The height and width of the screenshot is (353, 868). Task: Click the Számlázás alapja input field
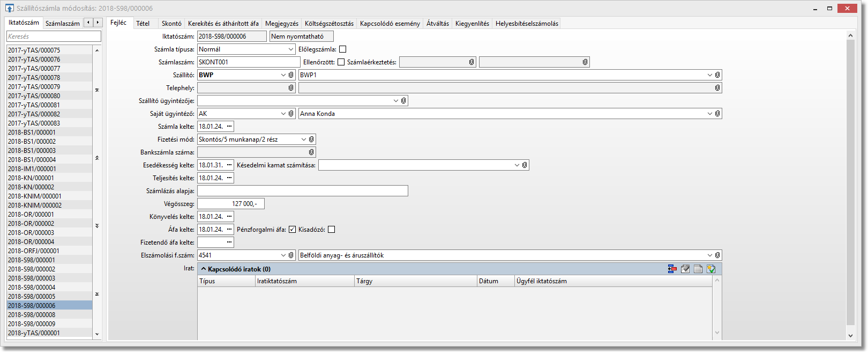tap(303, 191)
